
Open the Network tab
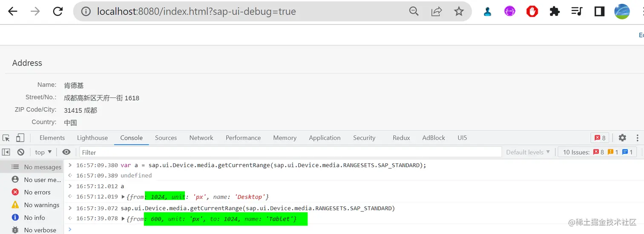[x=201, y=138]
